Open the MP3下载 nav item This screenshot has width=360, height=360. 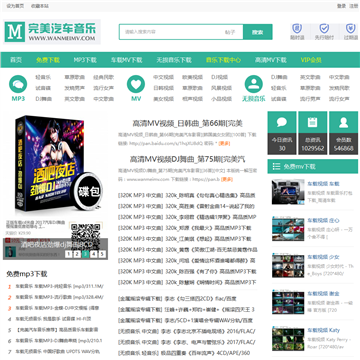[85, 60]
